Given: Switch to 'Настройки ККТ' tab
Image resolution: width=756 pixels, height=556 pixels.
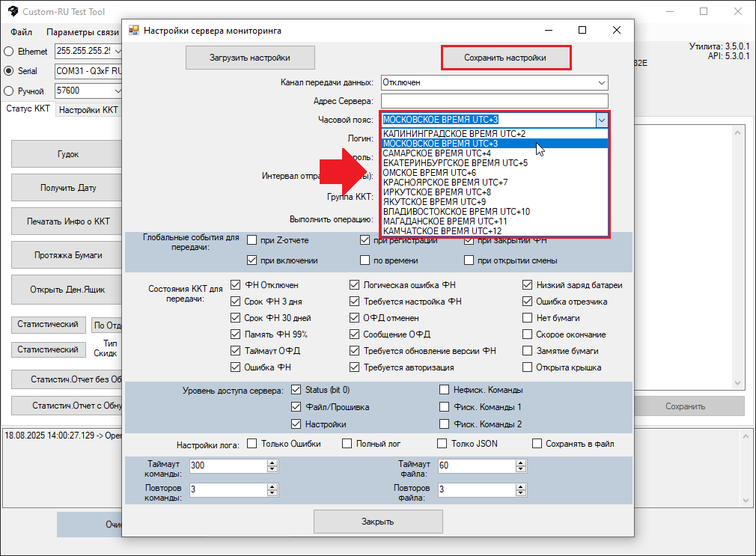Looking at the screenshot, I should [88, 109].
